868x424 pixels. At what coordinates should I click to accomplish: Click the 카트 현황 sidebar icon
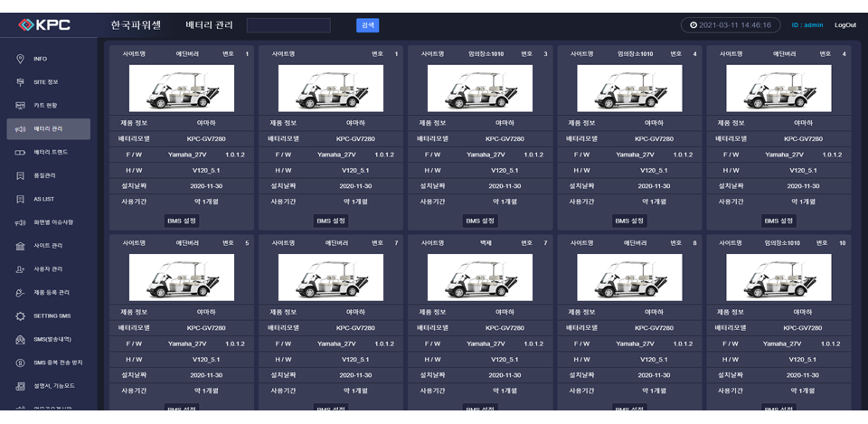(x=20, y=106)
